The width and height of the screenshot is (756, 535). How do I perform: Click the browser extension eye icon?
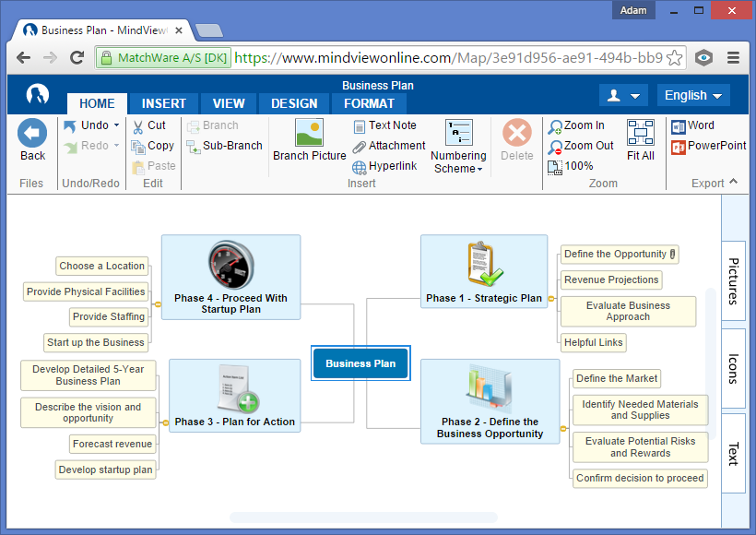click(x=704, y=58)
